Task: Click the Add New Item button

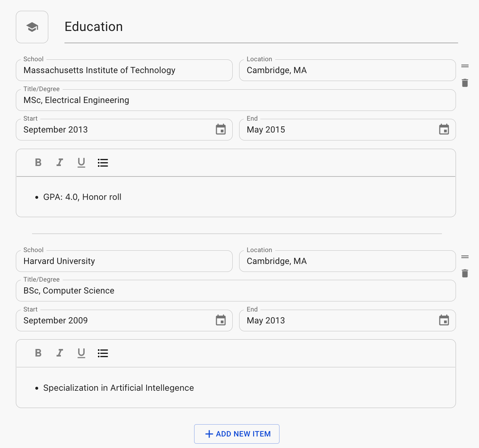Action: [237, 434]
